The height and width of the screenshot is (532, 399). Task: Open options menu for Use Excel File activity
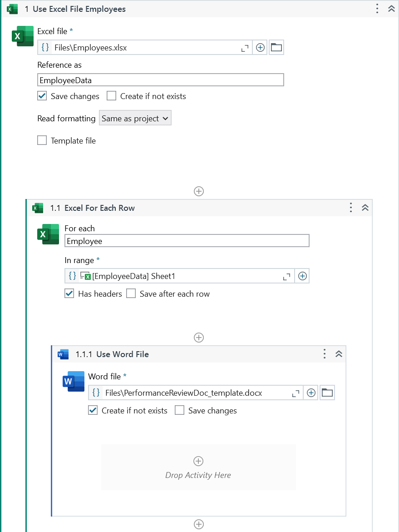point(377,9)
